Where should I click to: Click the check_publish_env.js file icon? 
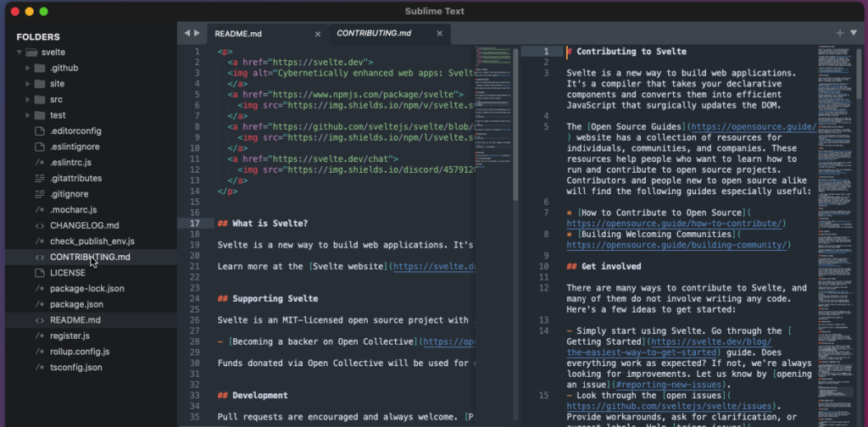pyautogui.click(x=40, y=241)
